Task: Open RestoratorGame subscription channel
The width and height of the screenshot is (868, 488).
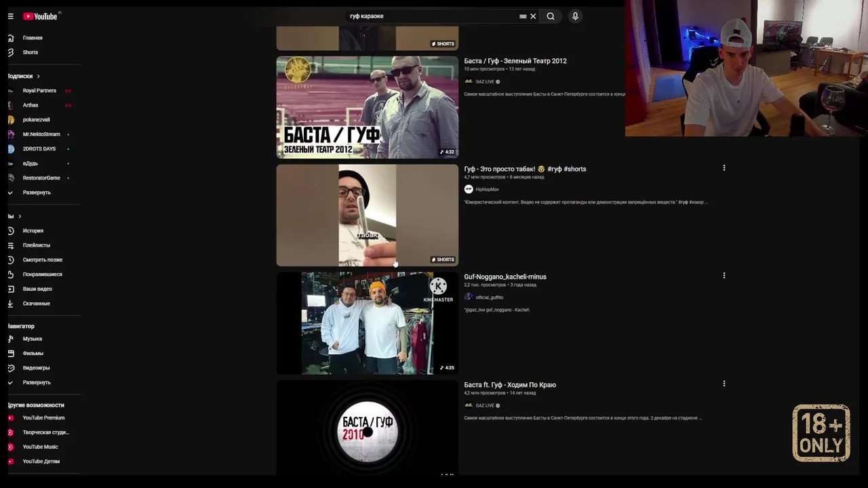Action: click(x=41, y=178)
